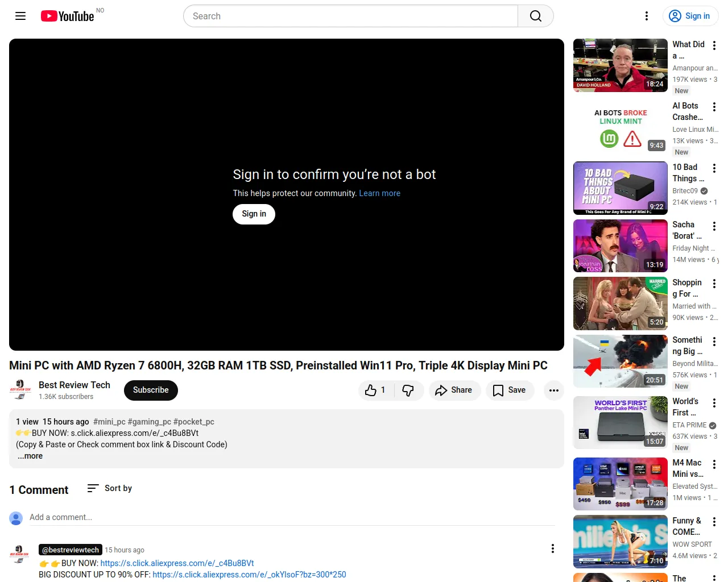Image resolution: width=728 pixels, height=582 pixels.
Task: Open the Sort by comments dropdown
Action: 109,488
